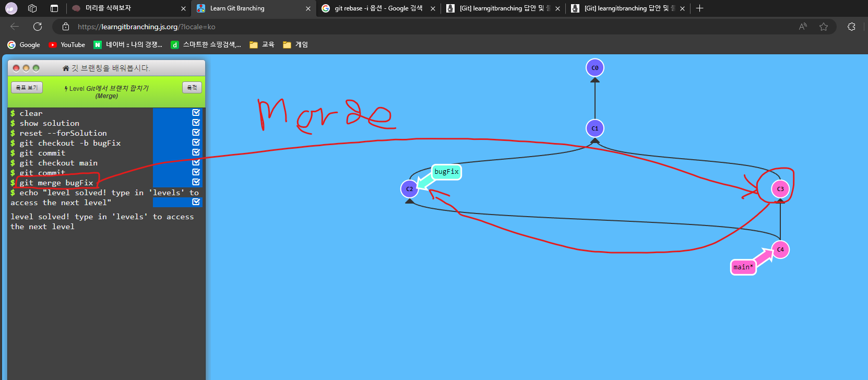
Task: Click the checkbox beside git checkout main
Action: click(x=196, y=162)
